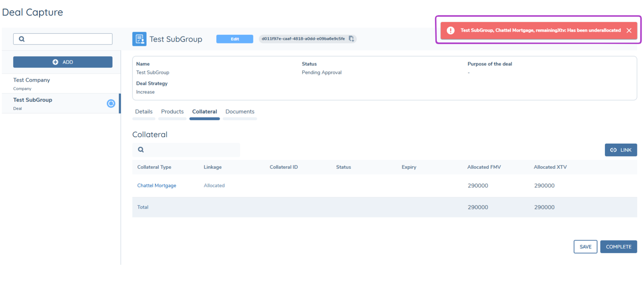This screenshot has height=285, width=644.
Task: Click the sidebar search magnifier icon
Action: (x=22, y=39)
